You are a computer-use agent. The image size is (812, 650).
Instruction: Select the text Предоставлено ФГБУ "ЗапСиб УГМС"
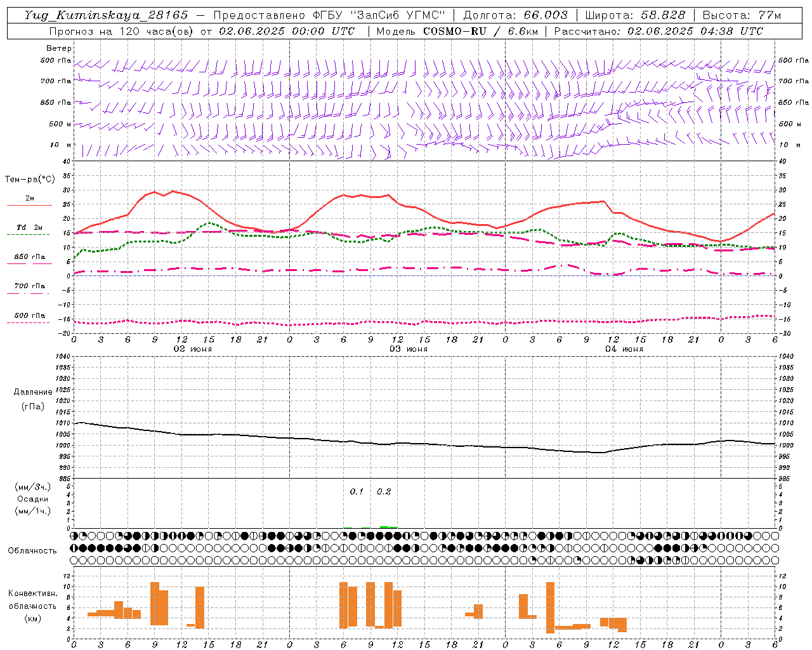click(329, 15)
